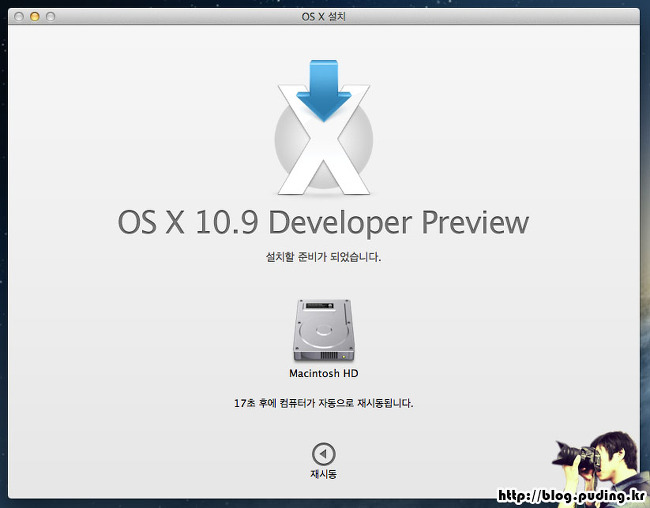The height and width of the screenshot is (508, 650).
Task: Click the disabled zoom window button
Action: click(51, 17)
